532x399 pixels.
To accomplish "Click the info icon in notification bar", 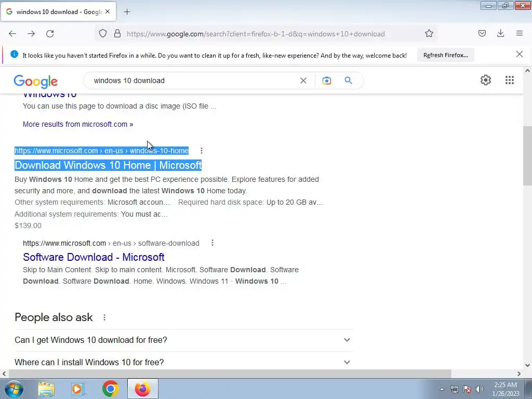I will tap(14, 54).
